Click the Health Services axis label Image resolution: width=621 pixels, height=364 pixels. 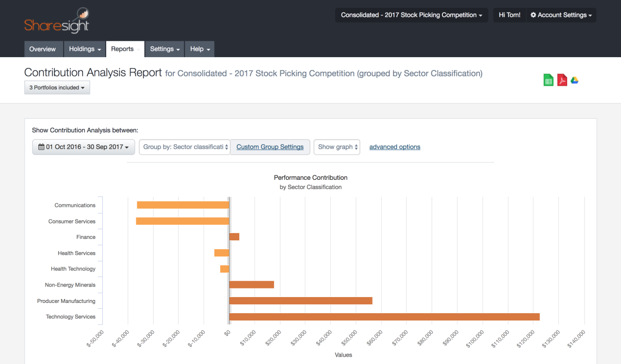tap(77, 253)
